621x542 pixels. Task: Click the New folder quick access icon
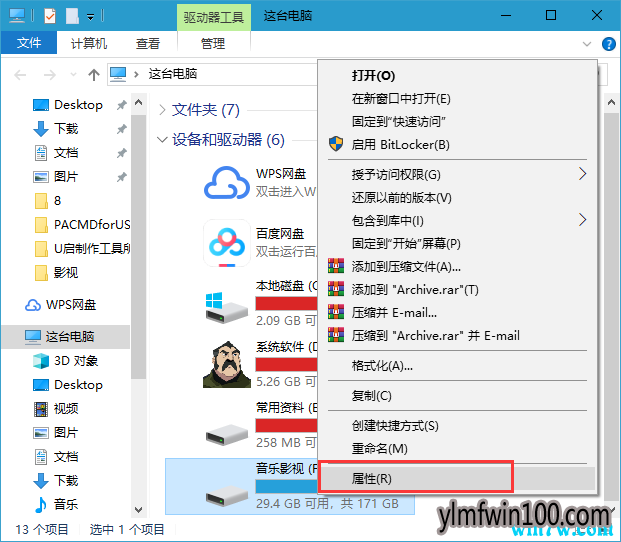72,16
